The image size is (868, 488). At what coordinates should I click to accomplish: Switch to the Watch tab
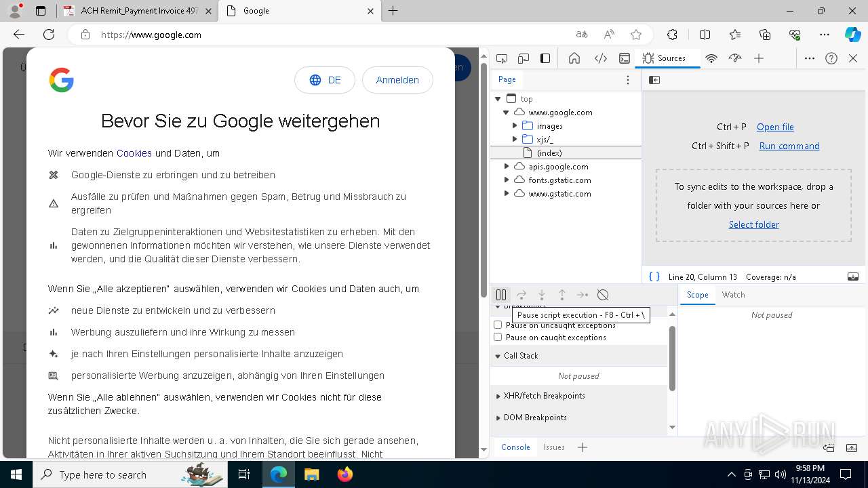pyautogui.click(x=733, y=295)
